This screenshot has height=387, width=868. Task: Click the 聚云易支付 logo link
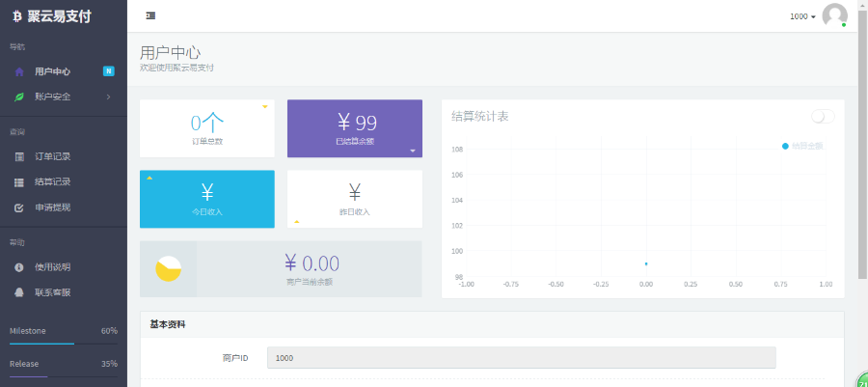(52, 16)
